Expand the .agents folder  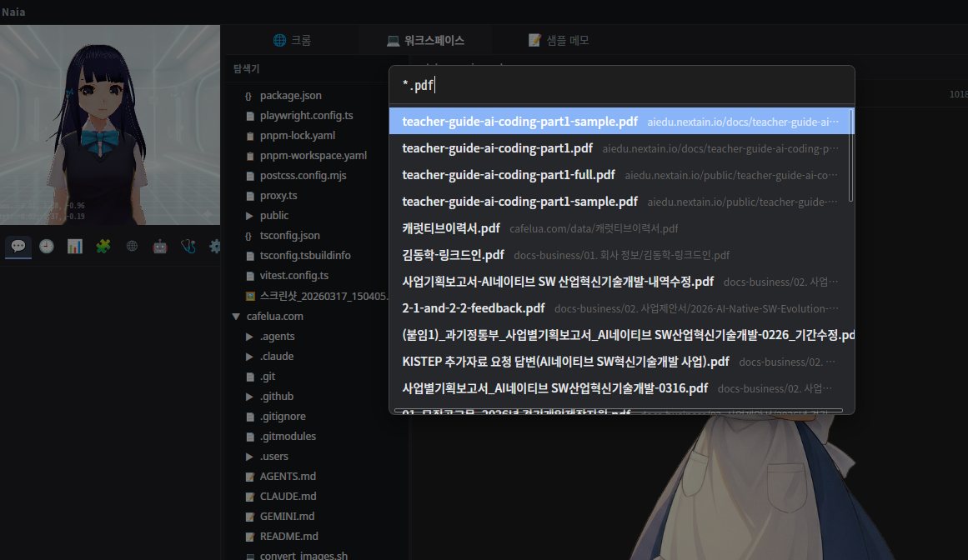click(x=248, y=336)
